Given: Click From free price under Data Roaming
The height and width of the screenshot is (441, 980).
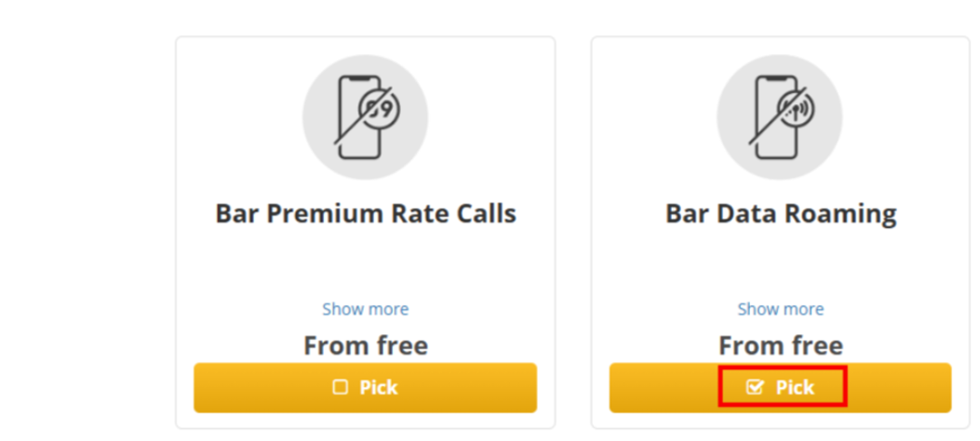Looking at the screenshot, I should [781, 345].
